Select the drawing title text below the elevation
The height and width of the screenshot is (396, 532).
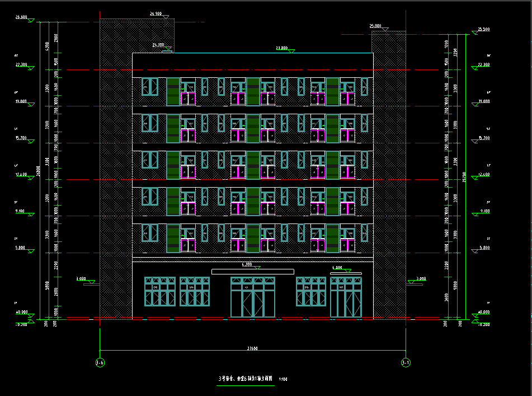click(x=246, y=379)
